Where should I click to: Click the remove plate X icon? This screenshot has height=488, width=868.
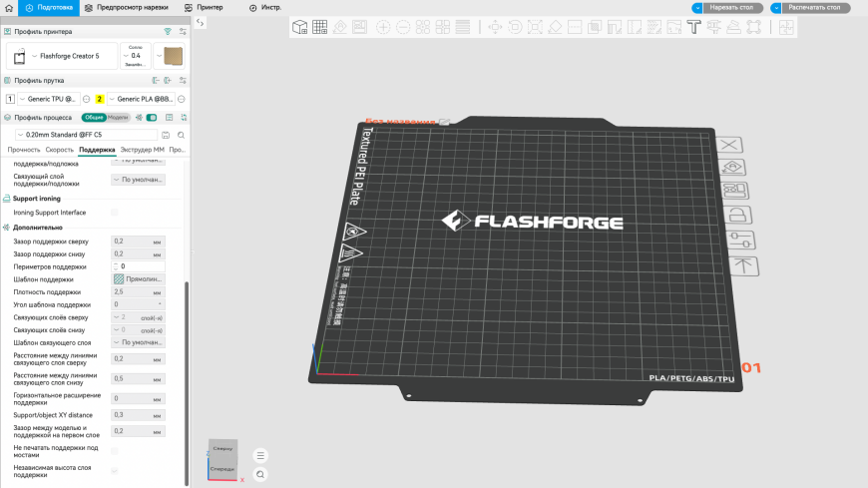pyautogui.click(x=729, y=145)
